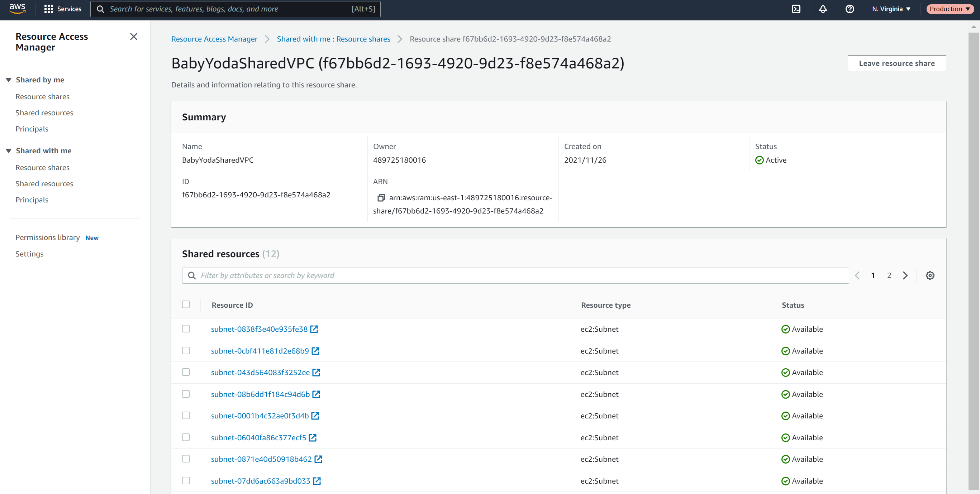Click the created date 2021/11/26
This screenshot has height=494, width=980.
(585, 160)
